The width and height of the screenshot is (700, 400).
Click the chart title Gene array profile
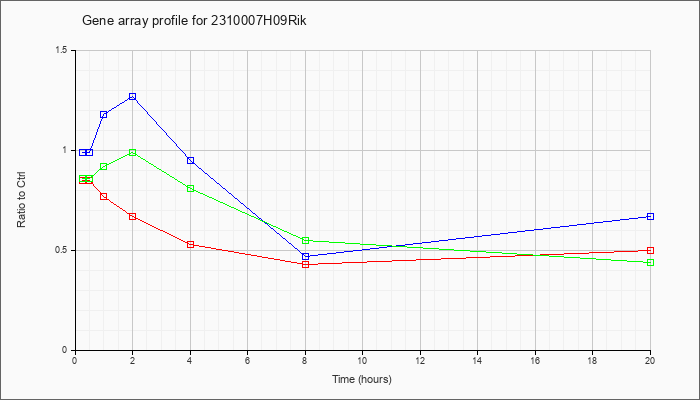[x=194, y=21]
